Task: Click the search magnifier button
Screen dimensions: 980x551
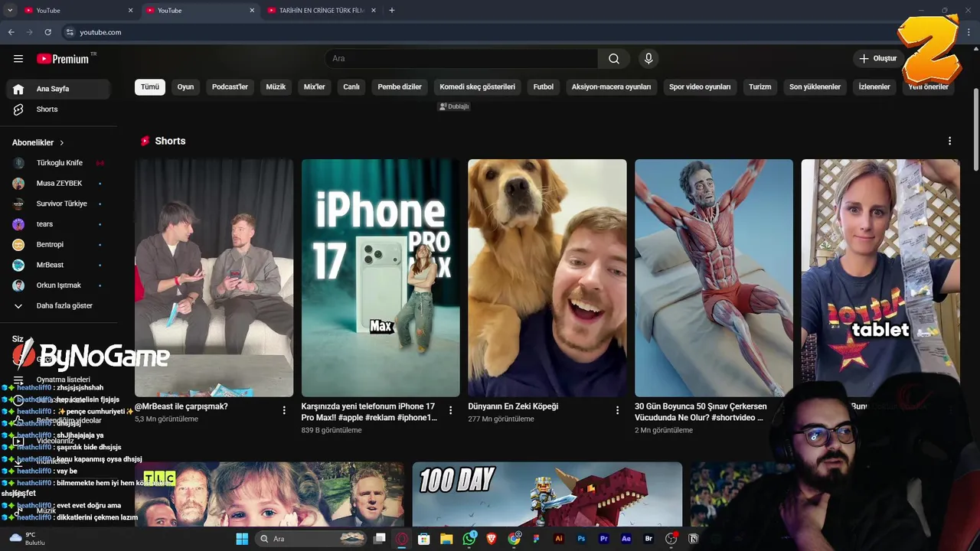Action: tap(614, 59)
